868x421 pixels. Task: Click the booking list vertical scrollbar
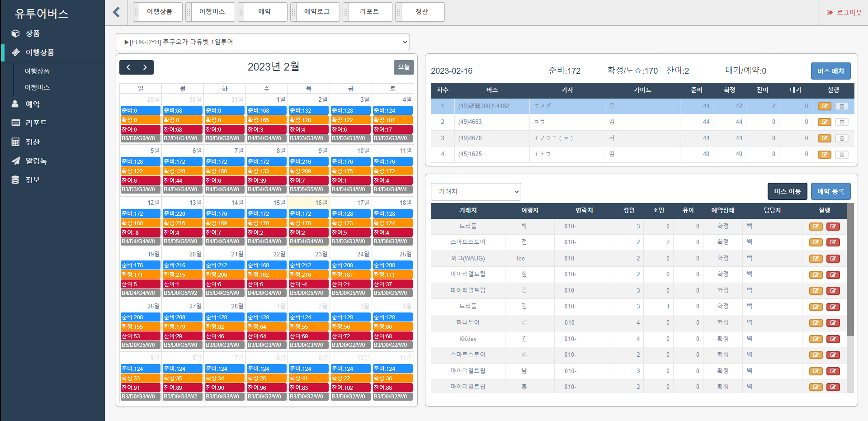(850, 271)
